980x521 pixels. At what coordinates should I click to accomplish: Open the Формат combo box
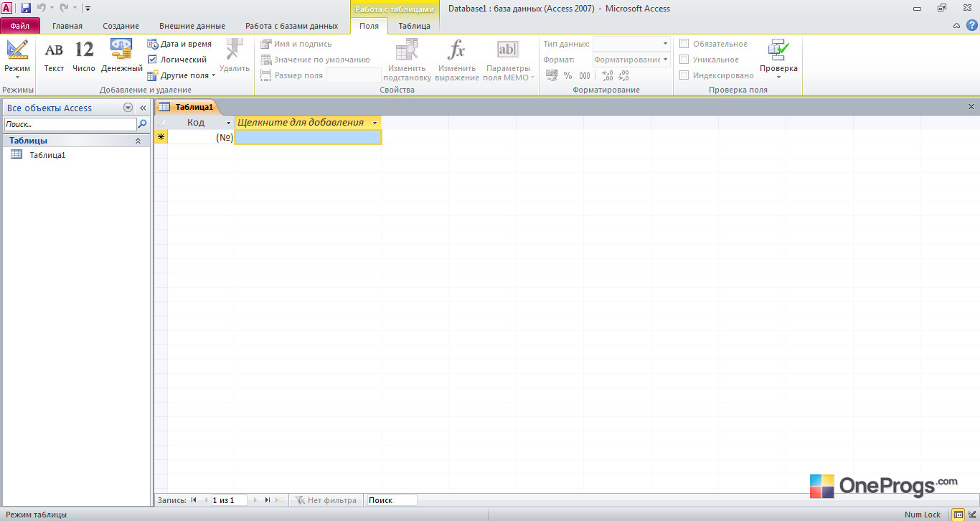631,60
